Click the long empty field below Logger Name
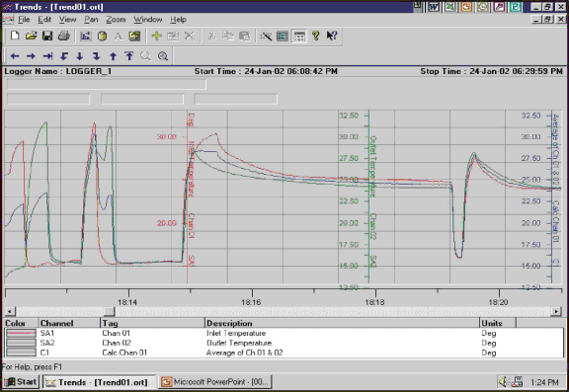Image resolution: width=569 pixels, height=392 pixels. (x=107, y=84)
